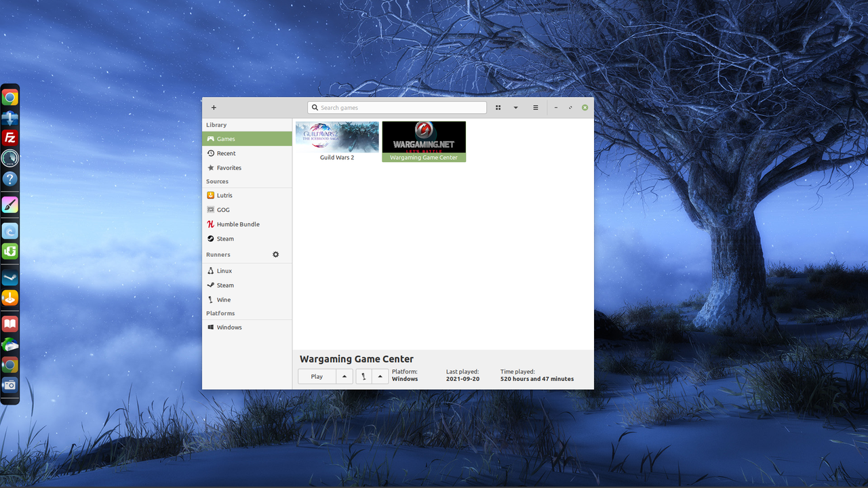The image size is (868, 488).
Task: Select the Humble Bundle source
Action: 247,224
